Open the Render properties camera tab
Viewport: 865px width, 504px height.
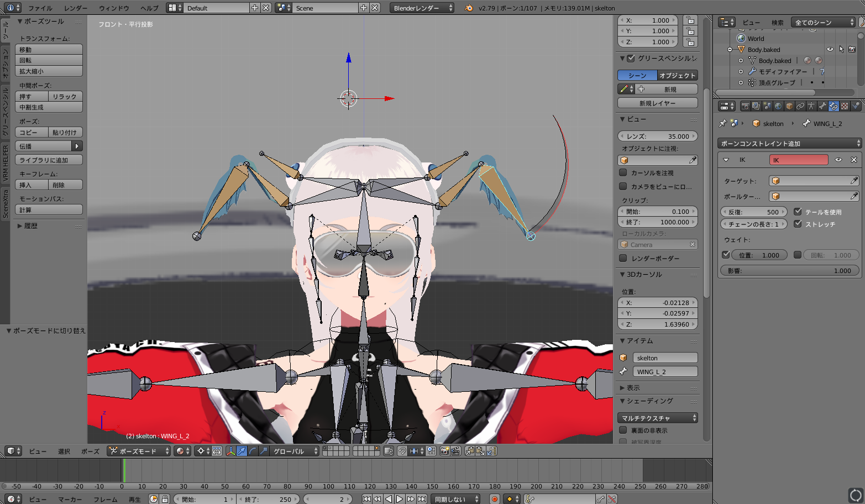coord(745,106)
